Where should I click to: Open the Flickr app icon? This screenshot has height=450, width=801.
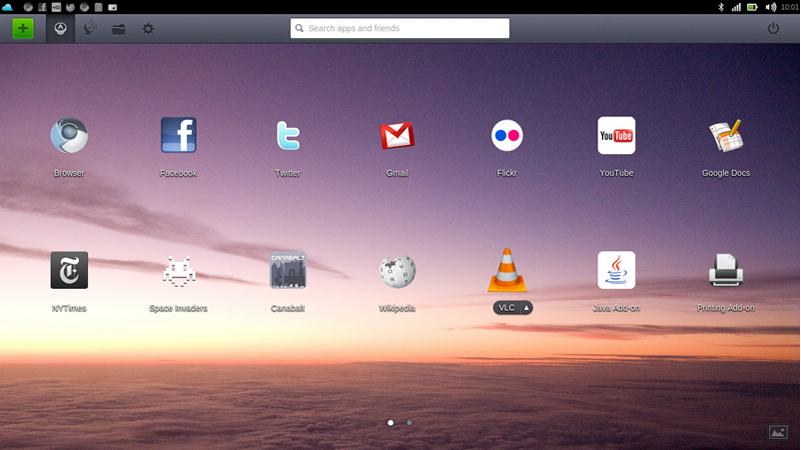(x=507, y=135)
